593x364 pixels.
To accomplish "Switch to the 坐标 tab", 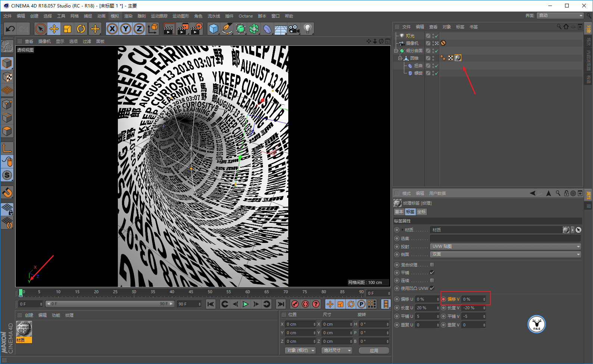I will (x=421, y=212).
